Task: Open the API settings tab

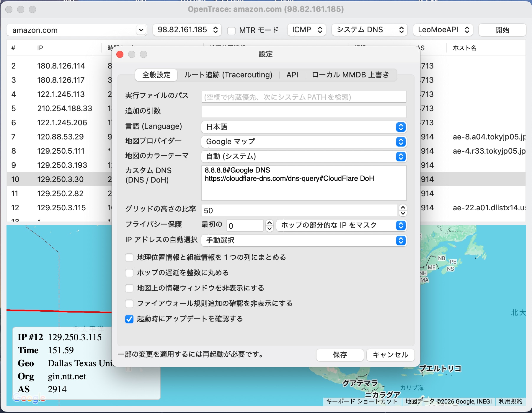Action: (x=292, y=75)
